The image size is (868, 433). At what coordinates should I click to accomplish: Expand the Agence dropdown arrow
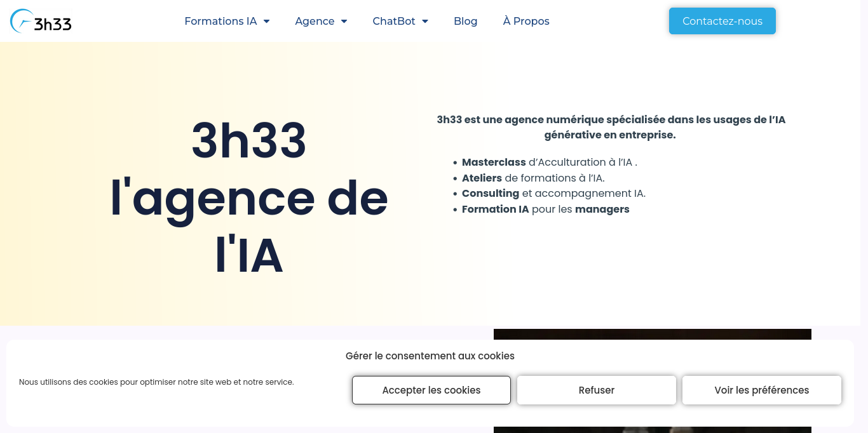point(344,21)
